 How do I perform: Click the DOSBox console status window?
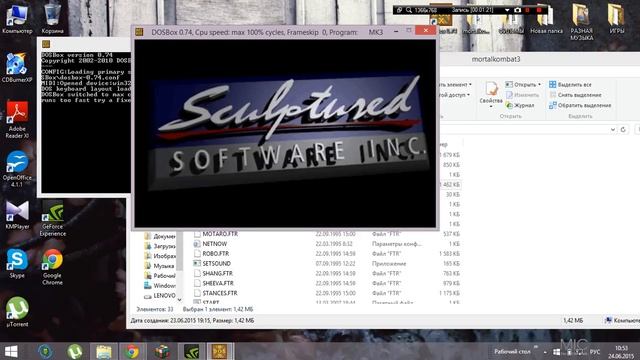pyautogui.click(x=85, y=118)
